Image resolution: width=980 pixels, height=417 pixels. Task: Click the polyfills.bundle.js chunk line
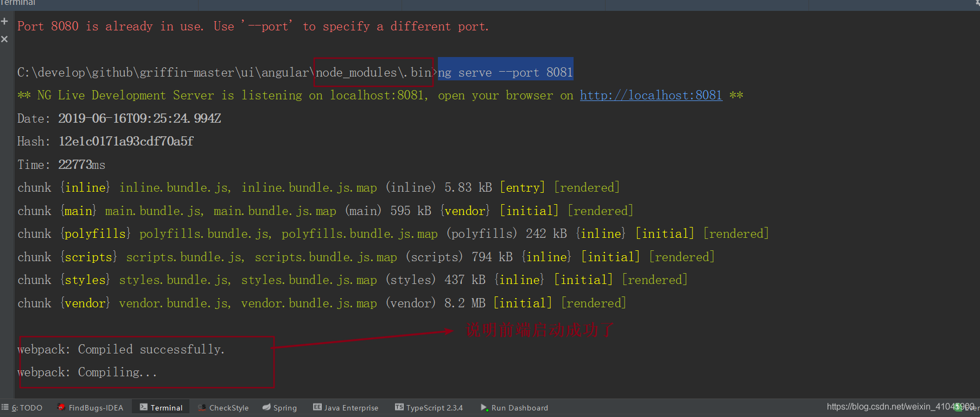(393, 234)
